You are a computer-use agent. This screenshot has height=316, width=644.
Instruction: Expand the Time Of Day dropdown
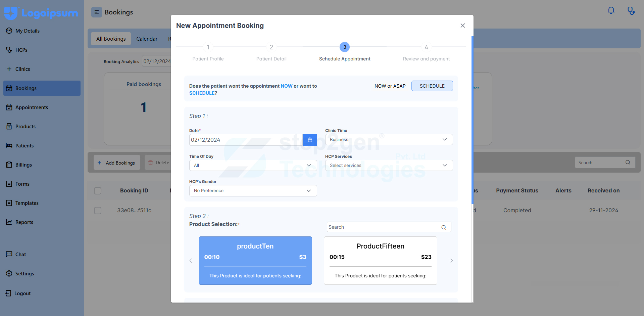253,166
